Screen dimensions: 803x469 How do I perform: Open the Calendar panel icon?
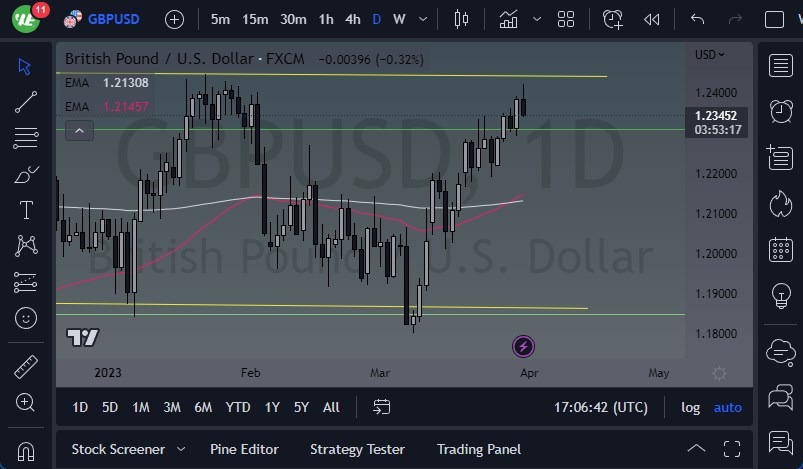tap(780, 250)
